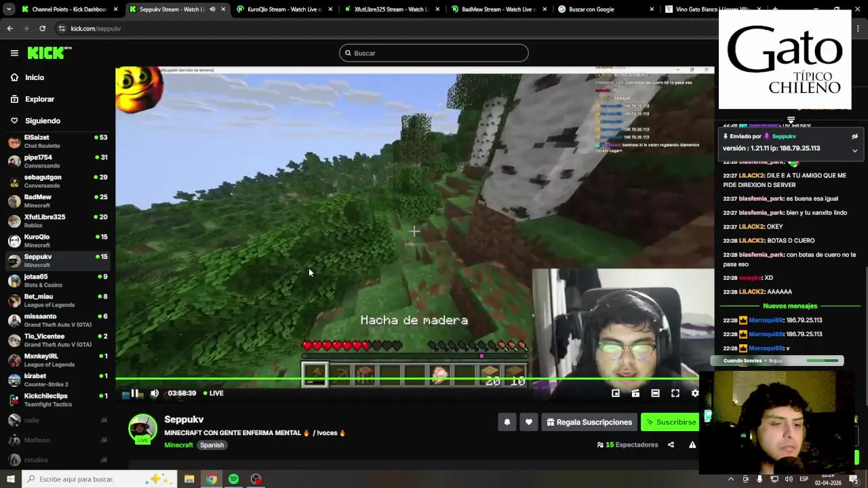The width and height of the screenshot is (868, 488).
Task: Switch to BadMew Stream browser tab
Action: click(498, 9)
